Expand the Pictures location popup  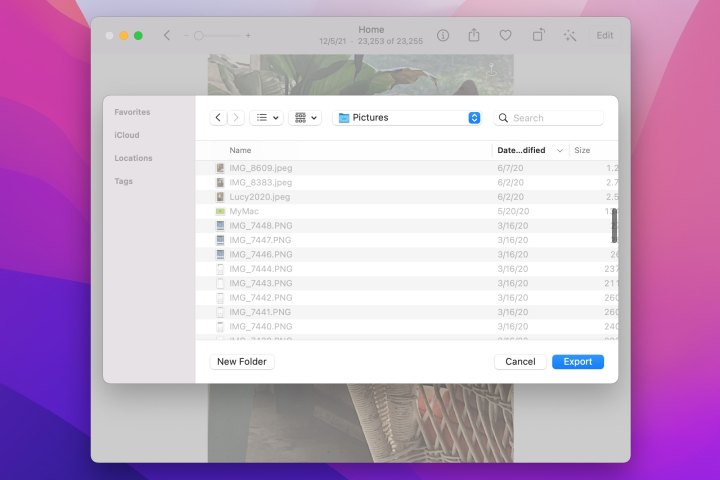pos(474,118)
